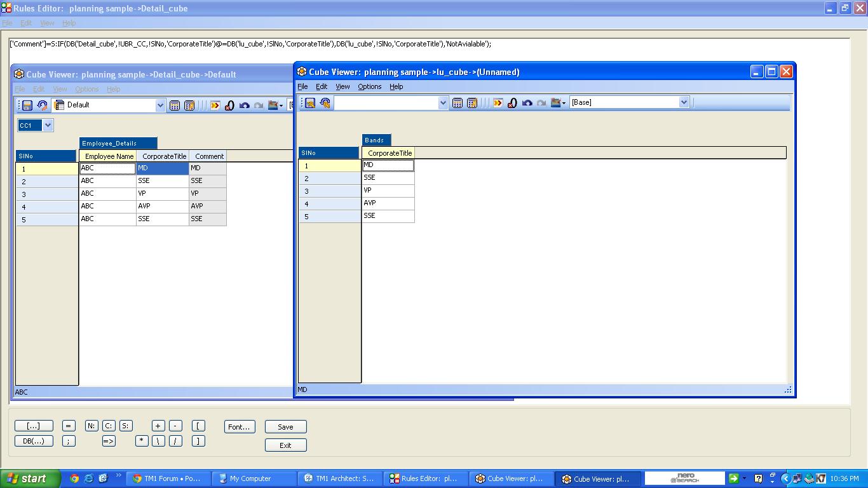Image resolution: width=868 pixels, height=488 pixels.
Task: Open the empty view name dropdown in lu_cube
Action: tap(443, 102)
